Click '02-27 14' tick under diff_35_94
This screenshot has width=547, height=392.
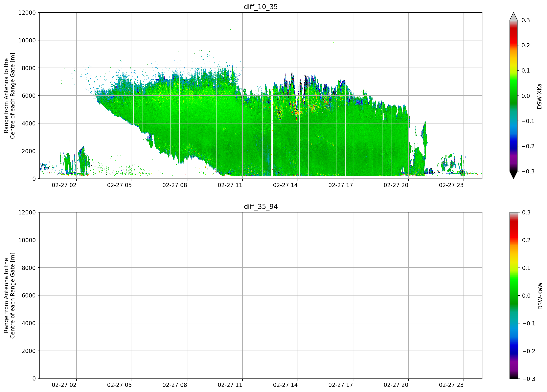click(x=285, y=385)
